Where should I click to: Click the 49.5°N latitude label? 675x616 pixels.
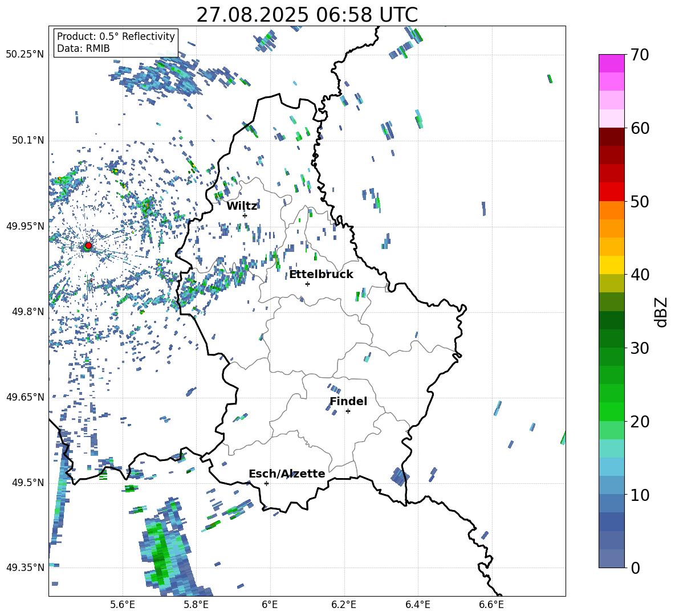[28, 483]
